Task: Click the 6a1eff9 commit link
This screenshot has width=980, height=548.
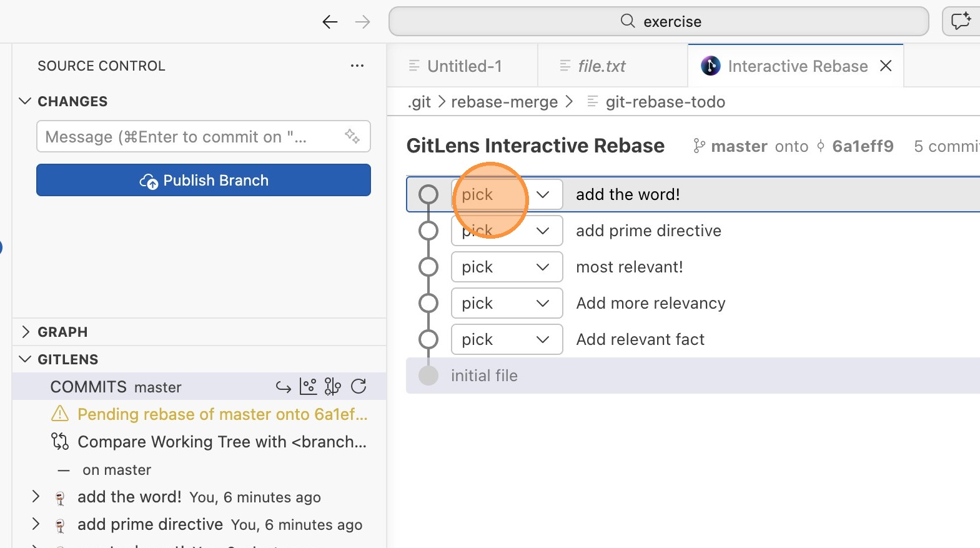Action: tap(862, 146)
